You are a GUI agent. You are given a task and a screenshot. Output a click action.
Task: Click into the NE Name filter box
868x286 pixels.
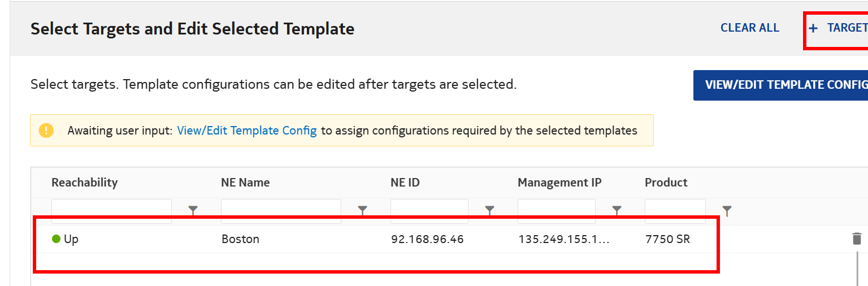[x=281, y=210]
